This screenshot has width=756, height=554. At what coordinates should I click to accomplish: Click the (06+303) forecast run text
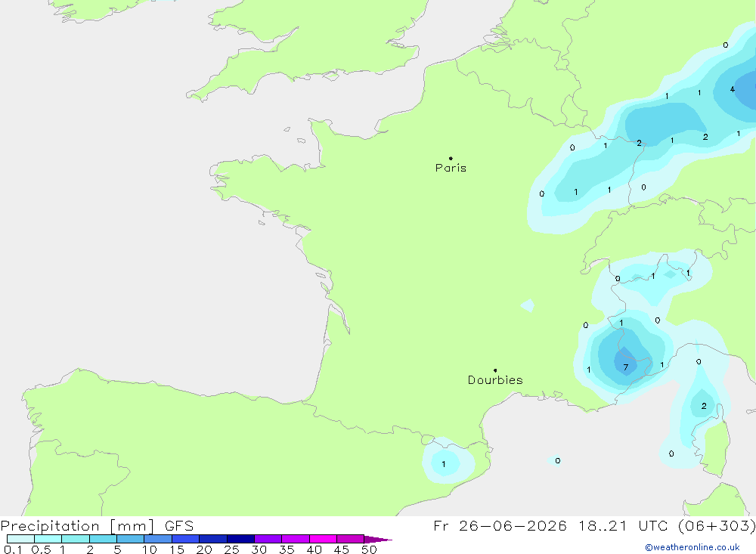click(x=717, y=526)
